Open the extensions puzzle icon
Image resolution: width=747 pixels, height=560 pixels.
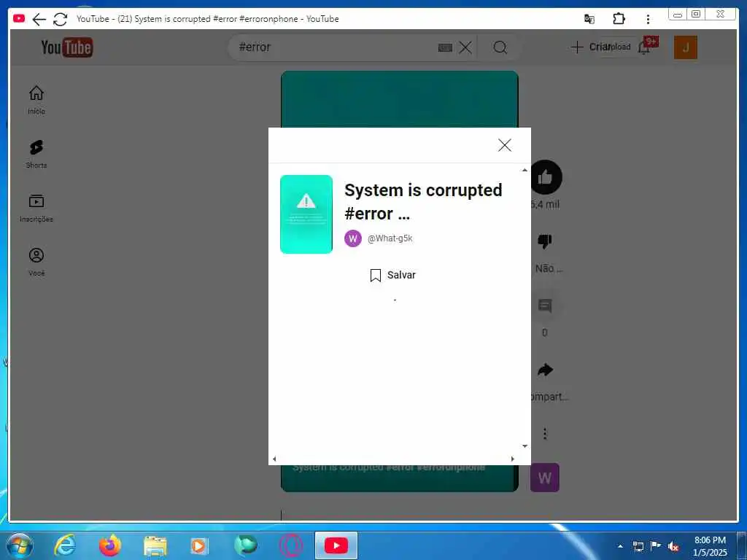pyautogui.click(x=619, y=19)
